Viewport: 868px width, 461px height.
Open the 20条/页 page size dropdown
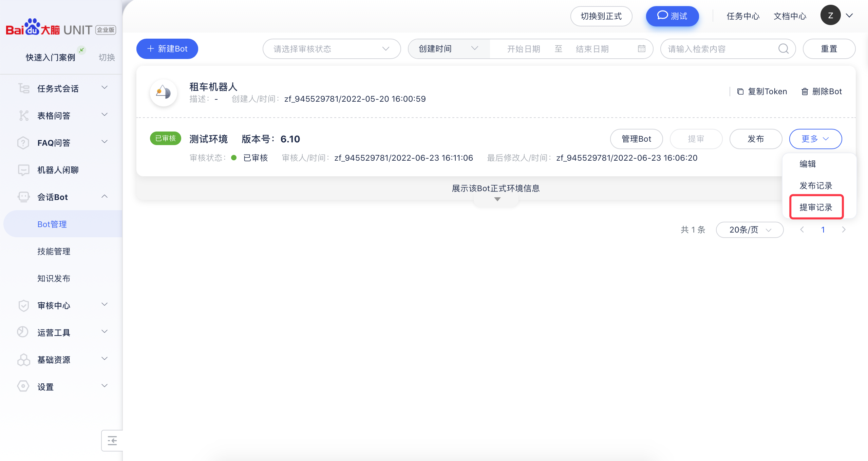click(x=750, y=230)
